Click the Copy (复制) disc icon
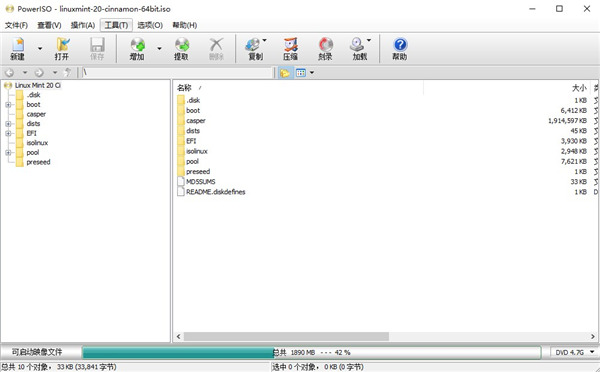600x372 pixels. click(x=253, y=45)
